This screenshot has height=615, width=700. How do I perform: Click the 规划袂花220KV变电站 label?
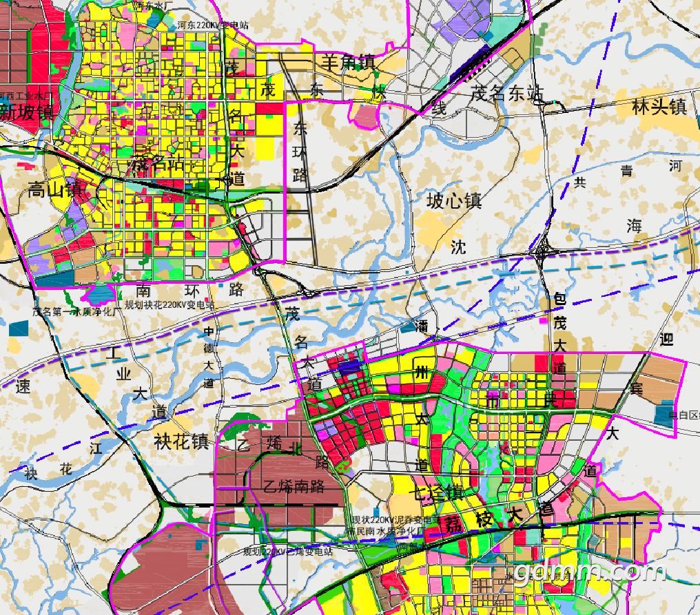pos(169,305)
